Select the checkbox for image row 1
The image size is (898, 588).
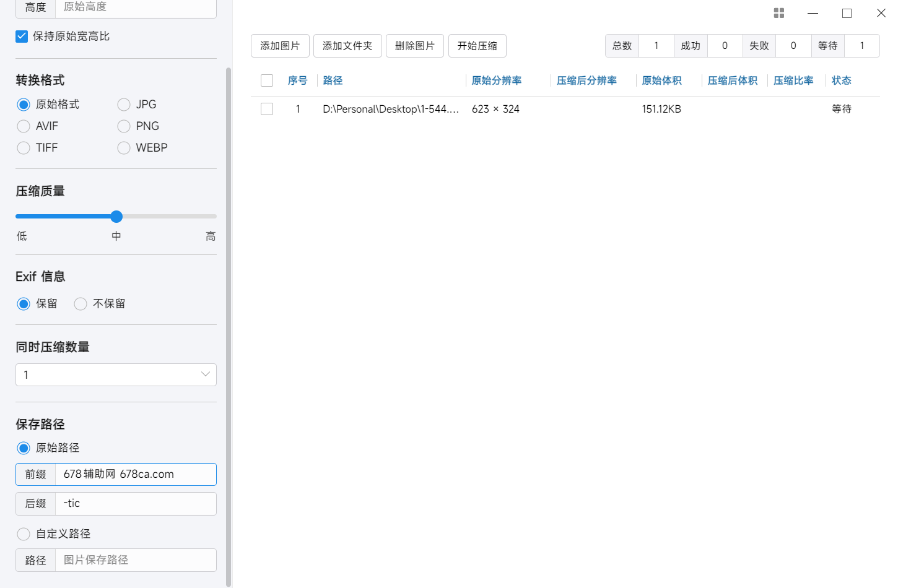[x=266, y=108]
